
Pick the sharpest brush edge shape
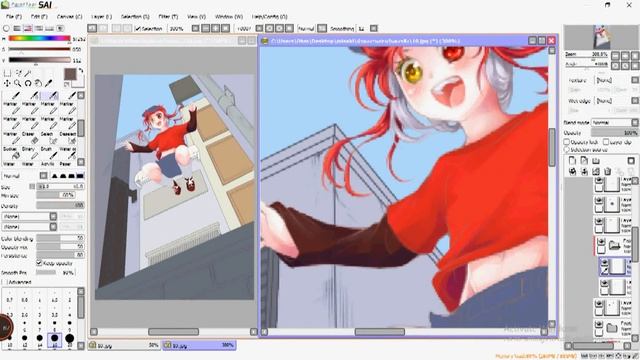[54, 176]
